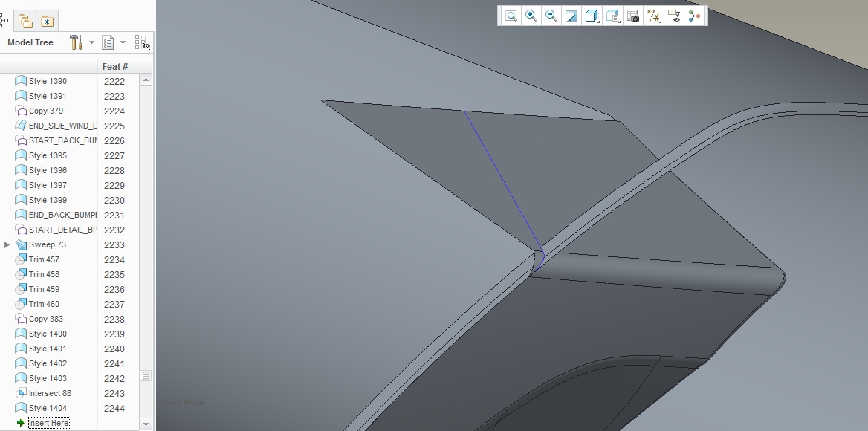The height and width of the screenshot is (431, 868).
Task: Select the Sweep 73 feature
Action: 47,244
